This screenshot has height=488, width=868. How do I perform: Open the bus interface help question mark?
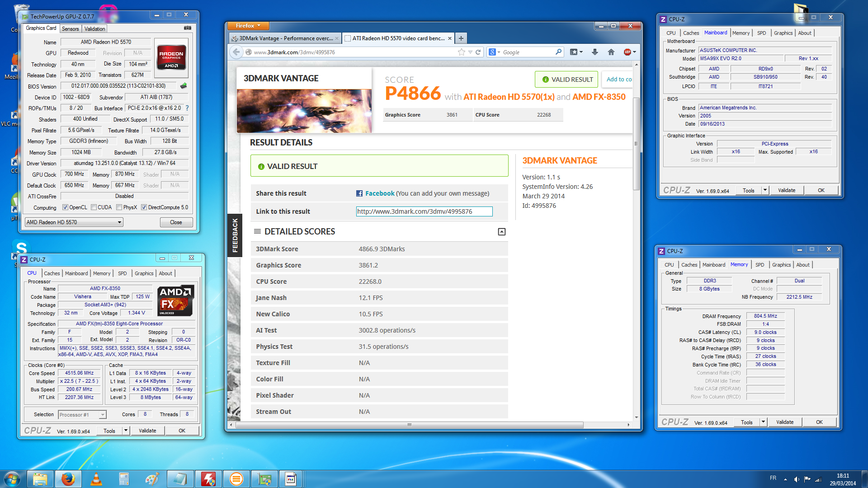[x=187, y=108]
